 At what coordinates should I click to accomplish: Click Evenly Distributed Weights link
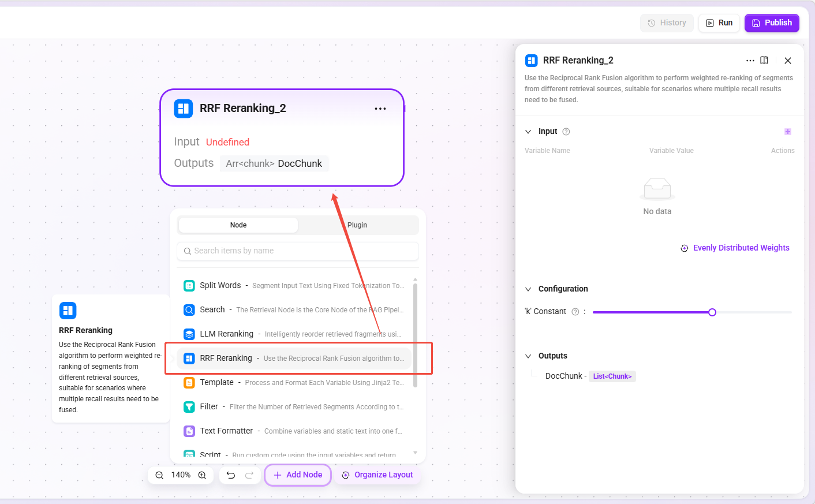735,248
